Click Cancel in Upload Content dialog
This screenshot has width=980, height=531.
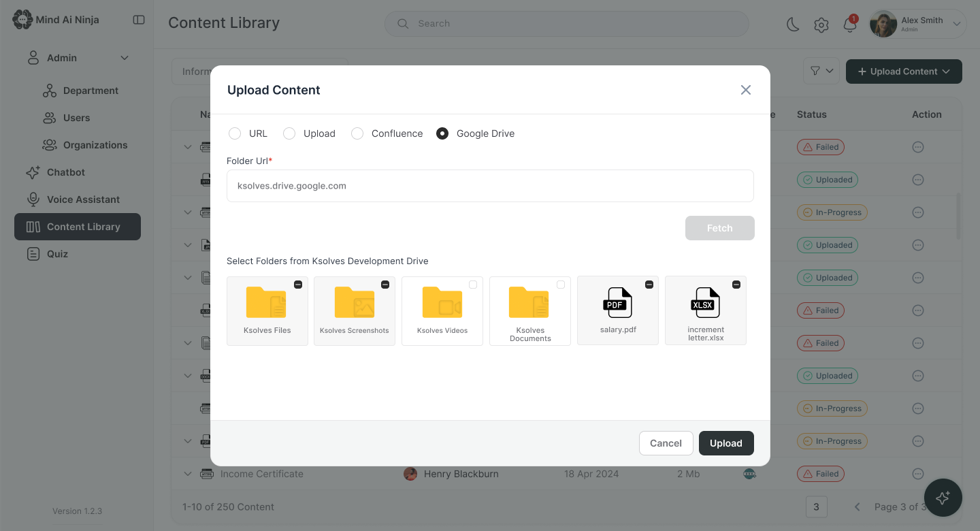[666, 443]
